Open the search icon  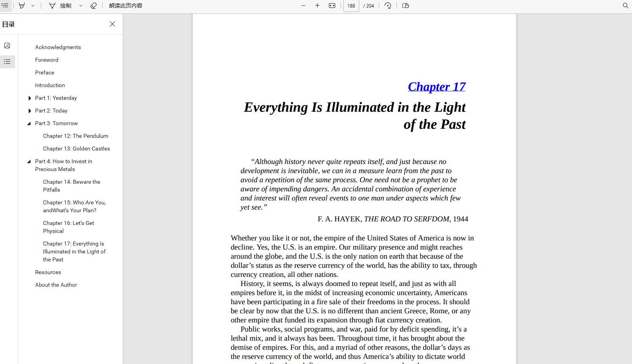pos(626,6)
